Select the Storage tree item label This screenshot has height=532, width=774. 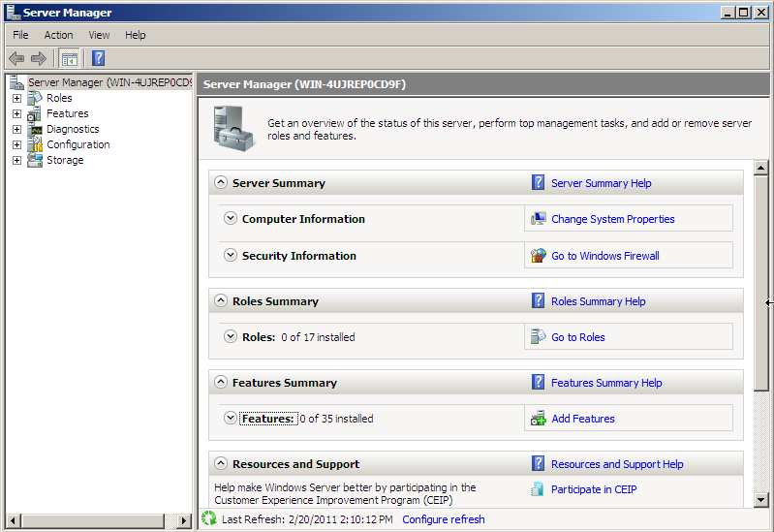tap(65, 161)
